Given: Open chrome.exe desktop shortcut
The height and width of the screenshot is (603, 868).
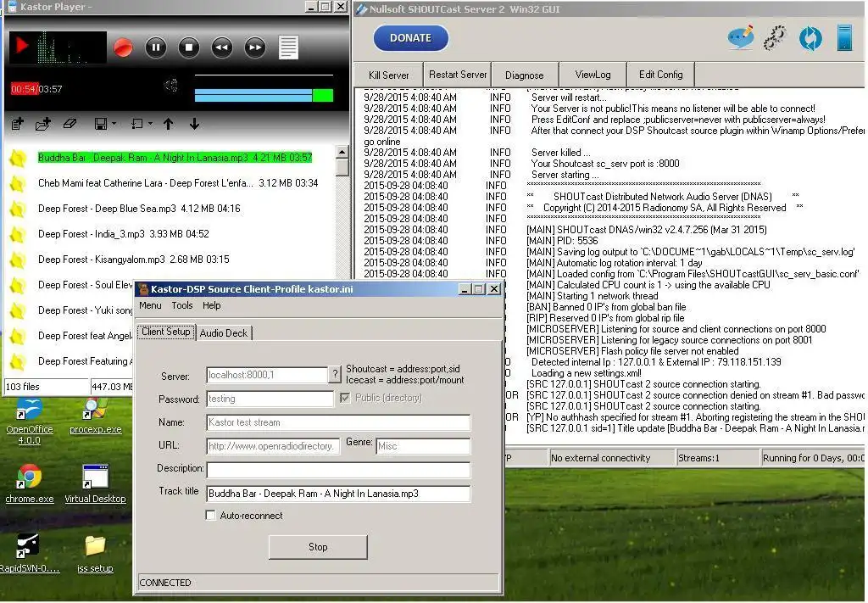Looking at the screenshot, I should [x=30, y=484].
